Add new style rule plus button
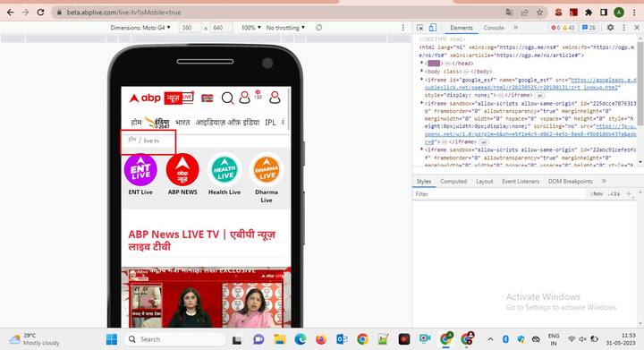This screenshot has height=350, width=644. (x=629, y=193)
